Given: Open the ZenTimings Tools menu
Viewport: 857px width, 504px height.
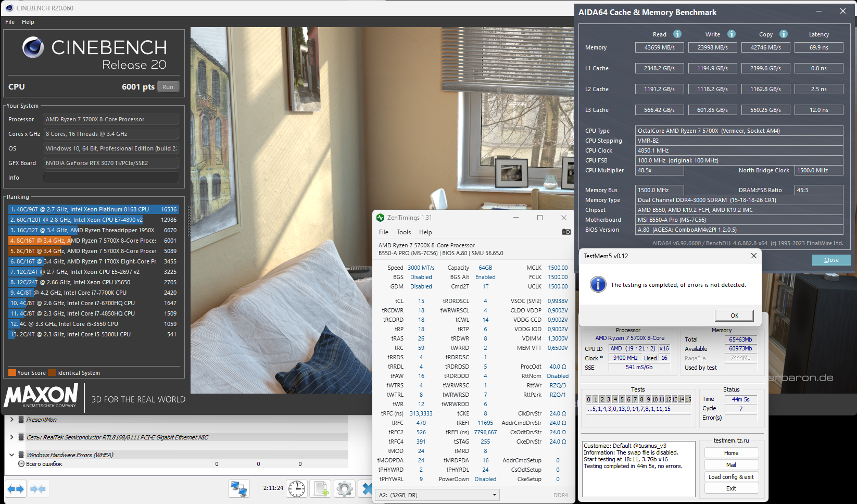Looking at the screenshot, I should [x=404, y=232].
